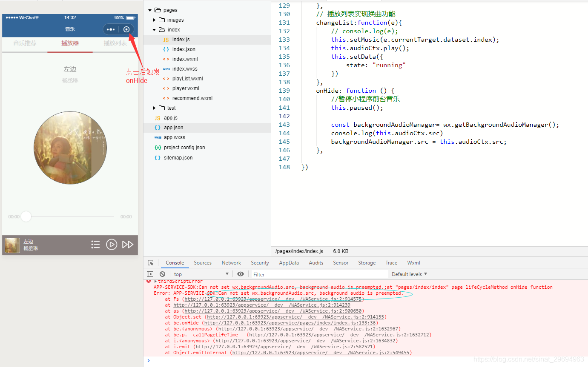Viewport: 588px width, 367px height.
Task: Tap the play button in bottom bar
Action: [112, 245]
